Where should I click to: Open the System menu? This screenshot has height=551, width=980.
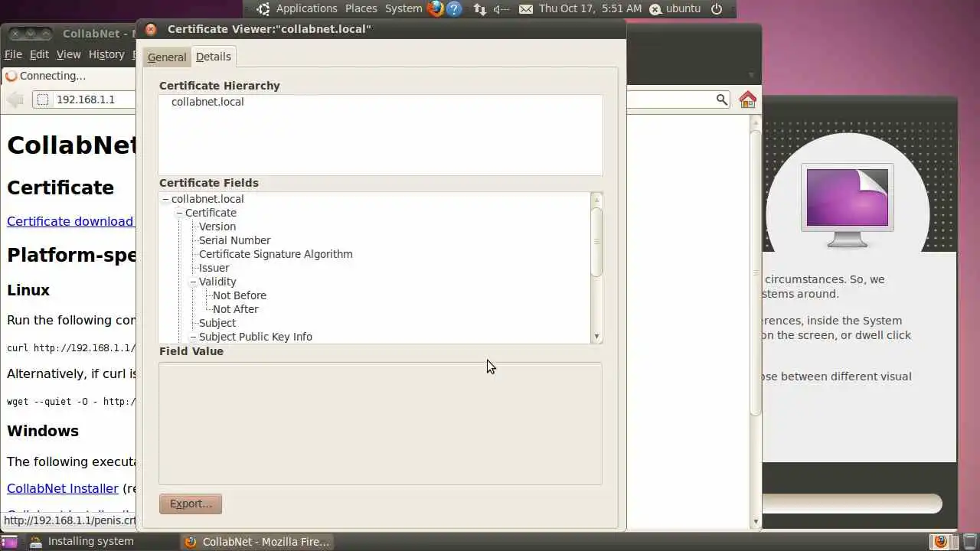[403, 8]
